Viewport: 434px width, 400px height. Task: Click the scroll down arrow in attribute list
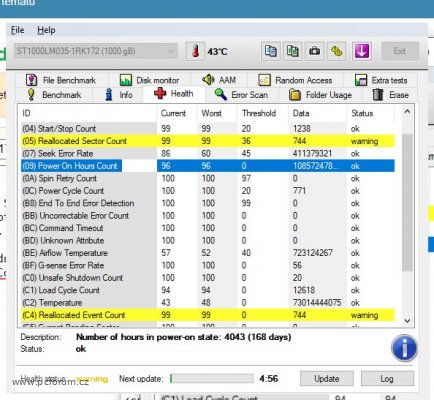pos(407,321)
